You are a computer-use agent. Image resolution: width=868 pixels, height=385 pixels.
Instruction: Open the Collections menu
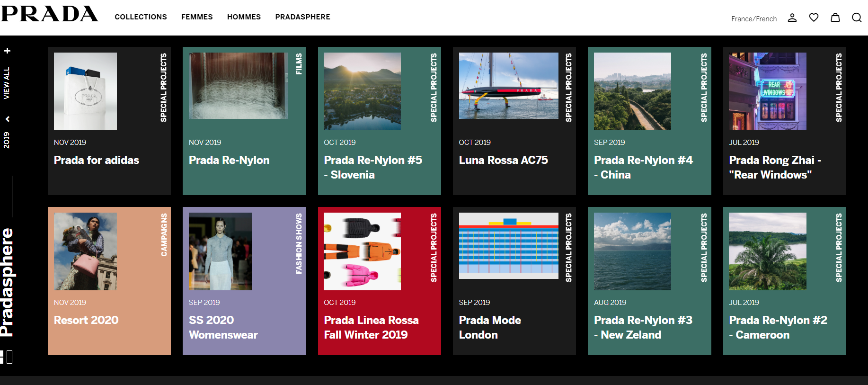(x=141, y=17)
